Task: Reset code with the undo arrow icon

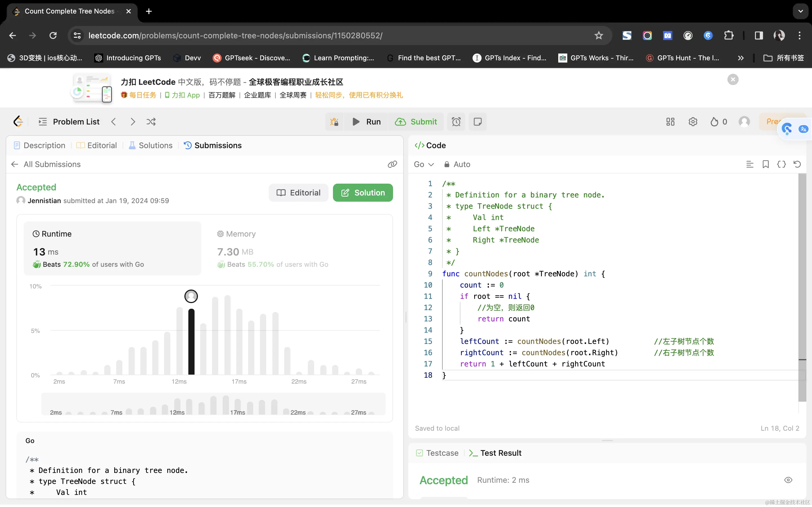Action: pyautogui.click(x=797, y=164)
